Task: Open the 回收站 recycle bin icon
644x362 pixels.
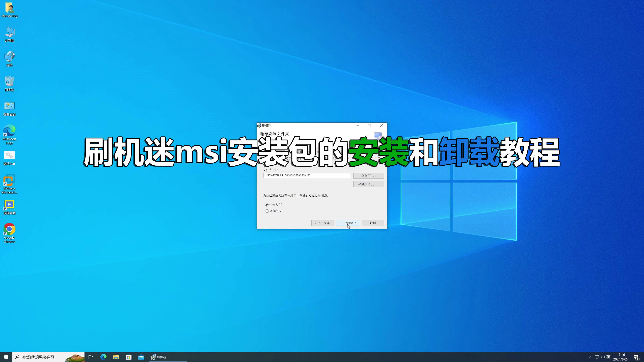Action: [x=9, y=84]
